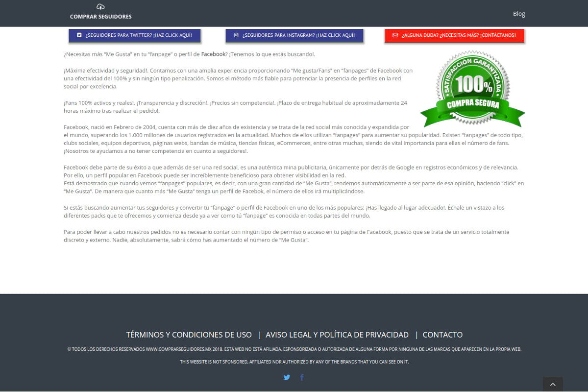Viewport: 588px width, 392px height.
Task: Click the red contact button
Action: [x=454, y=35]
